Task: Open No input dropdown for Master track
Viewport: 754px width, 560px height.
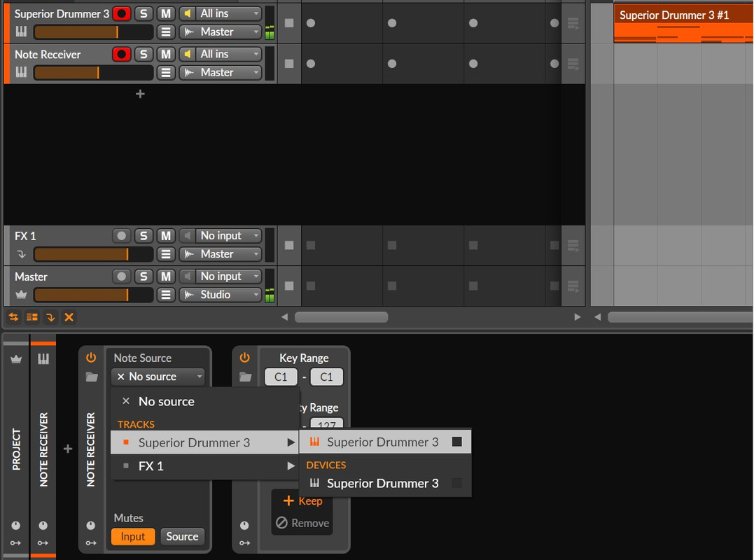Action: pos(228,276)
